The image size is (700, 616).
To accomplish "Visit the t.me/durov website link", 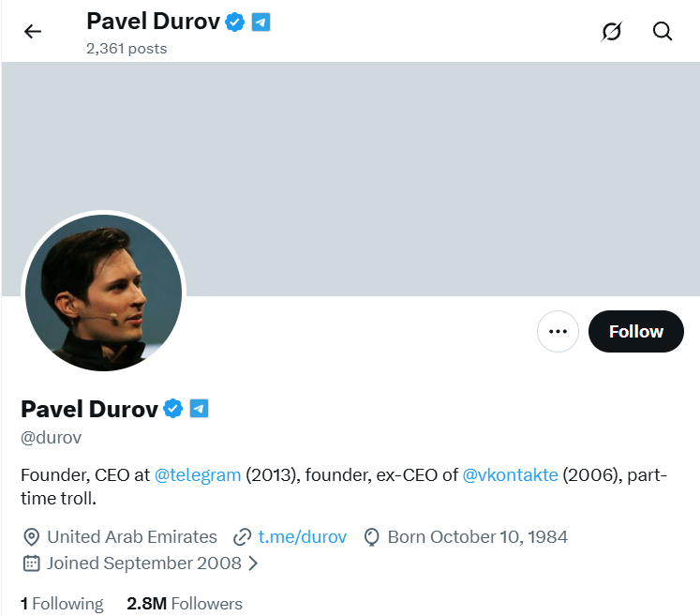I will point(302,537).
